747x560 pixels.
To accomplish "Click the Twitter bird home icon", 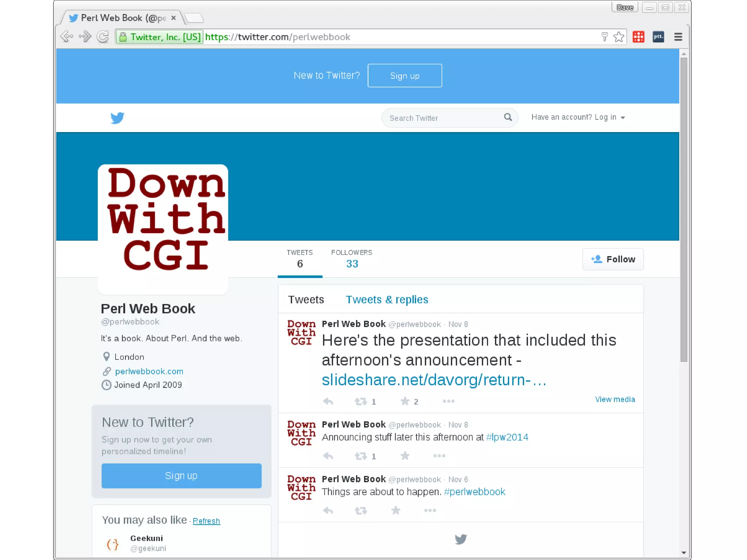I will (117, 118).
